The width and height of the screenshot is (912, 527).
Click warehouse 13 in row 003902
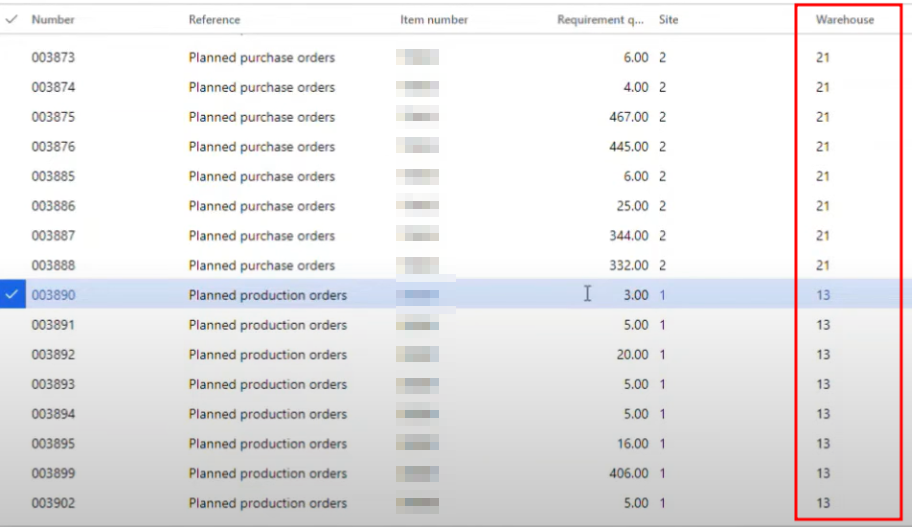tap(823, 503)
